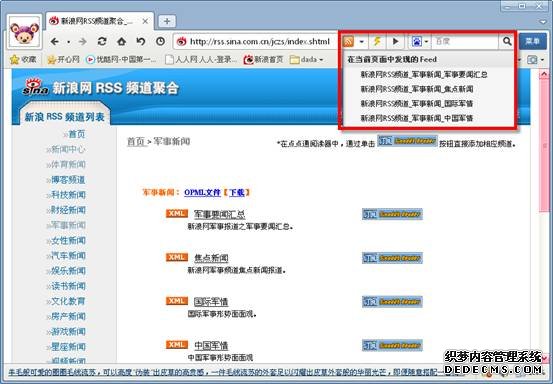Screen dimensions: 553x384
Task: Click the Sina logo in page header
Action: [x=36, y=87]
